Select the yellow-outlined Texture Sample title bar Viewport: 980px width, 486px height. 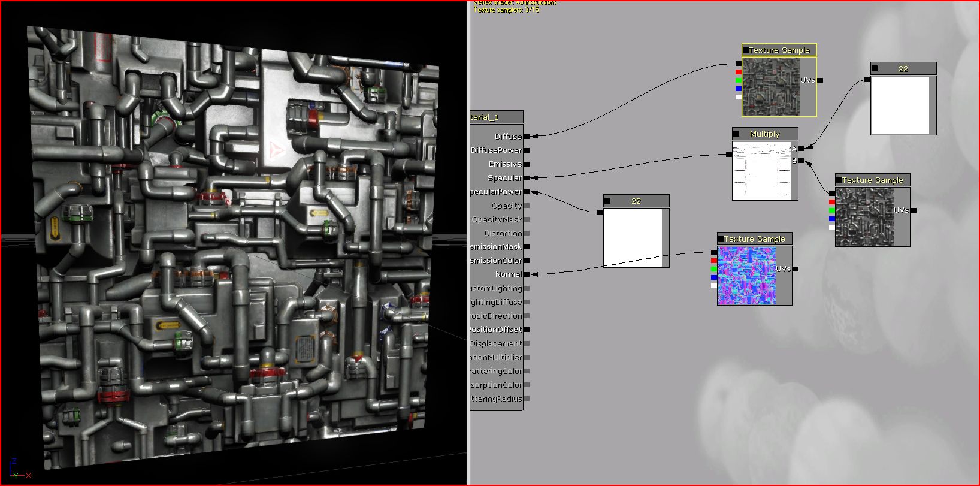click(x=779, y=50)
